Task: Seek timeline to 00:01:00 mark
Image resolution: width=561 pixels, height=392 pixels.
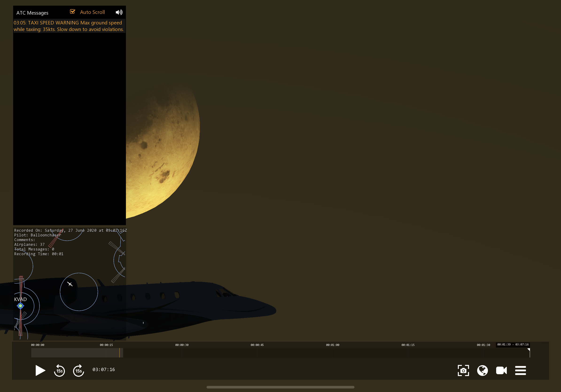Action: tap(333, 353)
